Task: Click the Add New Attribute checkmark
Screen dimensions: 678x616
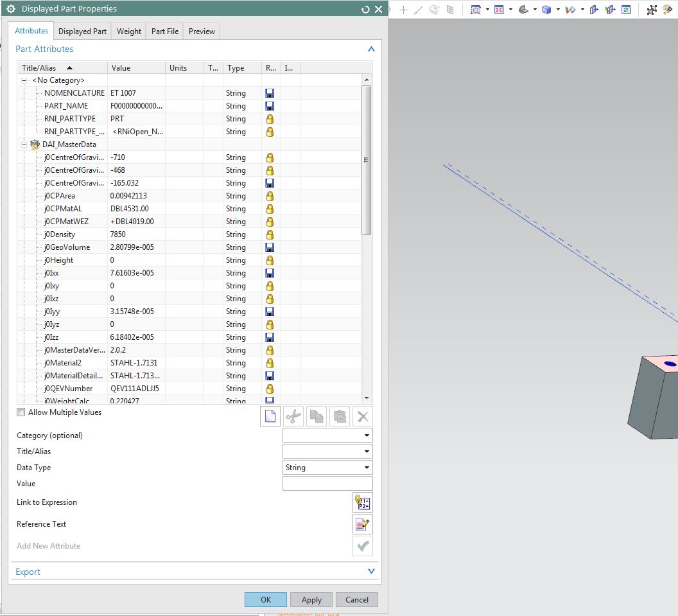Action: click(363, 547)
